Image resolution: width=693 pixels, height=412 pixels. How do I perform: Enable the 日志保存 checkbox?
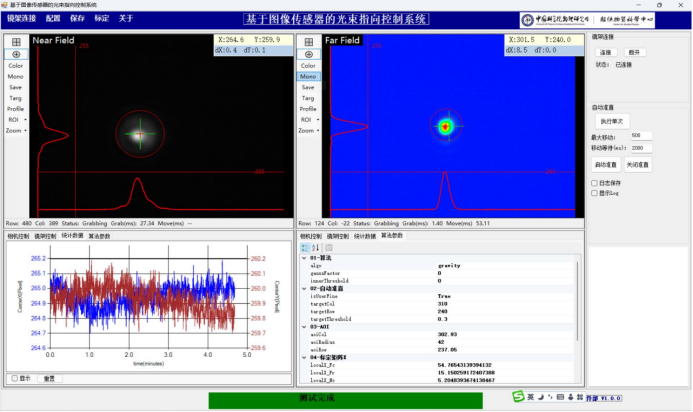click(x=594, y=183)
